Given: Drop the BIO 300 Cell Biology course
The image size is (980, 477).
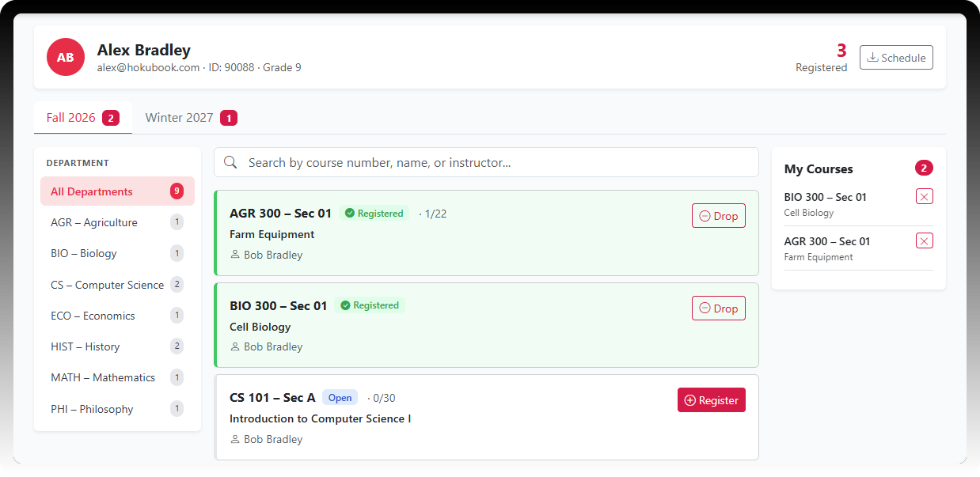Looking at the screenshot, I should pyautogui.click(x=719, y=309).
